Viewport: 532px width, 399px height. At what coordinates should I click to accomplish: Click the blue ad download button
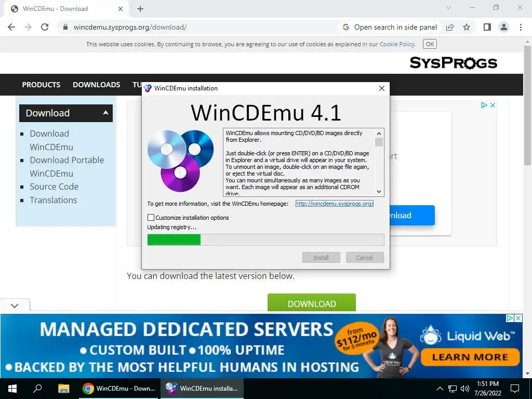pyautogui.click(x=412, y=215)
